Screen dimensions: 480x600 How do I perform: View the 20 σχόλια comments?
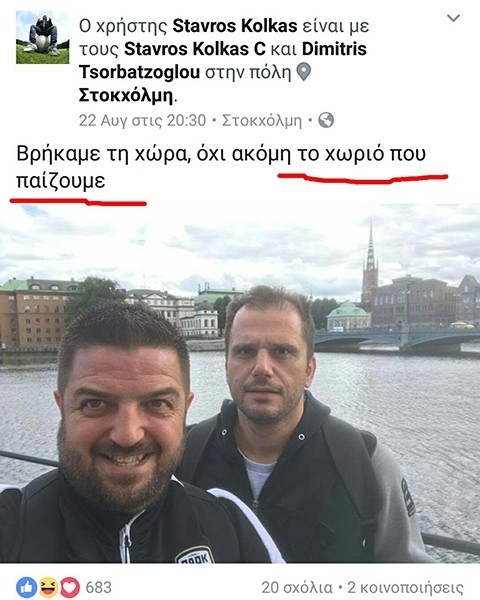coord(297,587)
